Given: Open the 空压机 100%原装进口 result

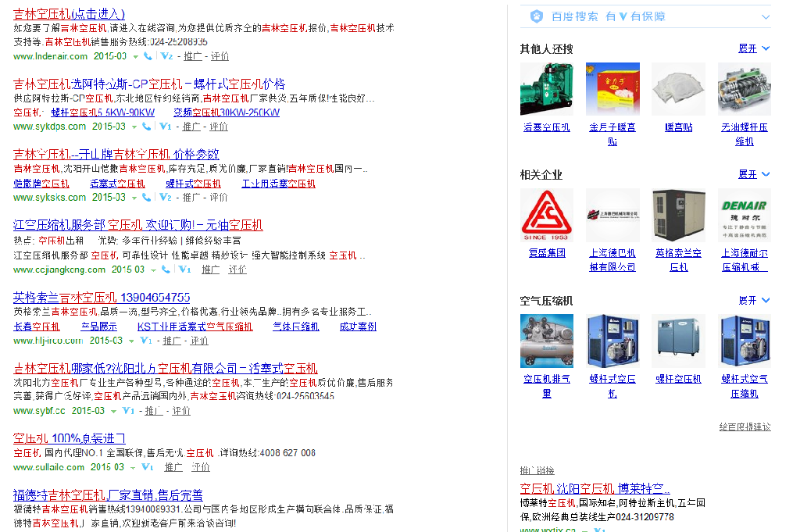Looking at the screenshot, I should point(70,438).
